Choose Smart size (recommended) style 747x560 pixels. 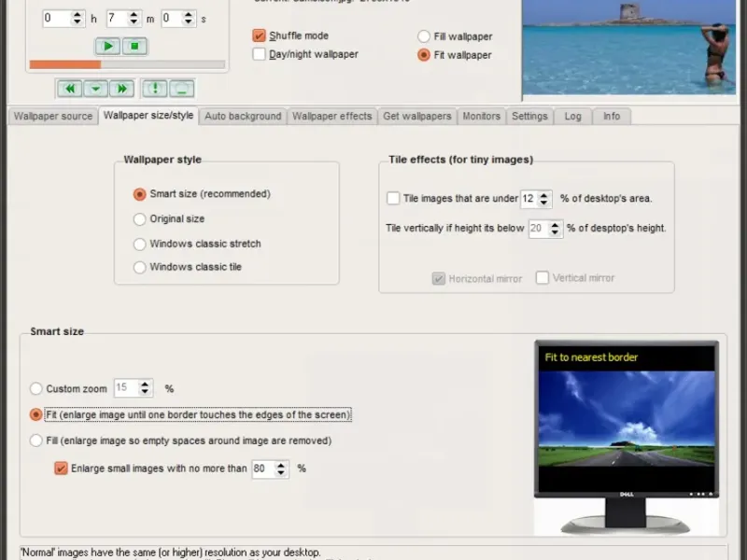(x=139, y=194)
